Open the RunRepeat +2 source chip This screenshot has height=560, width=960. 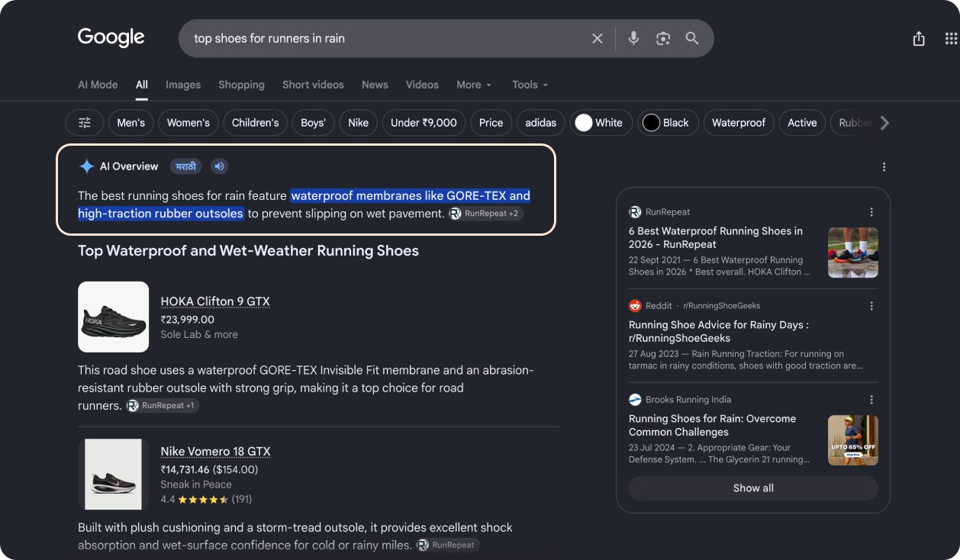point(486,214)
